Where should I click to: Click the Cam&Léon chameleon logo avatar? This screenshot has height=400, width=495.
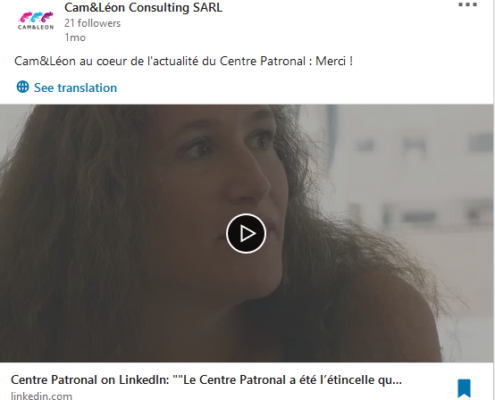tap(36, 21)
